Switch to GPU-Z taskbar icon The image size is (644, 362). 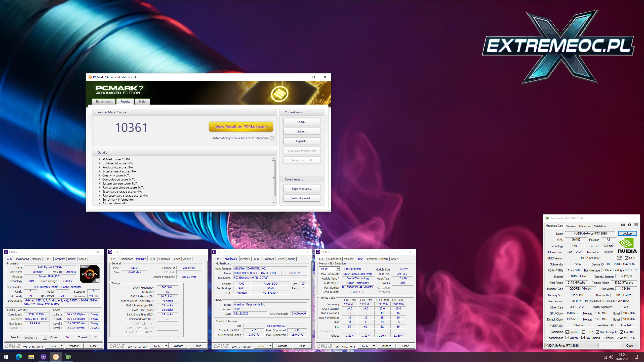point(68,357)
